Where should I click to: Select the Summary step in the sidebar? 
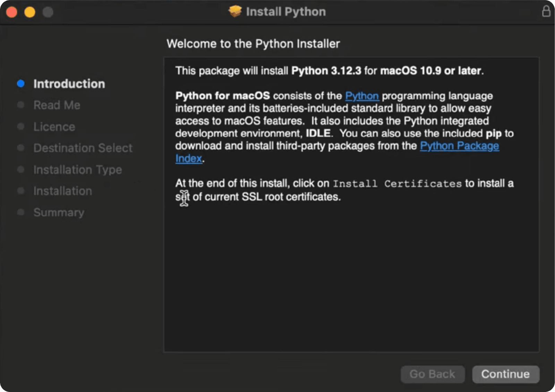tap(59, 212)
